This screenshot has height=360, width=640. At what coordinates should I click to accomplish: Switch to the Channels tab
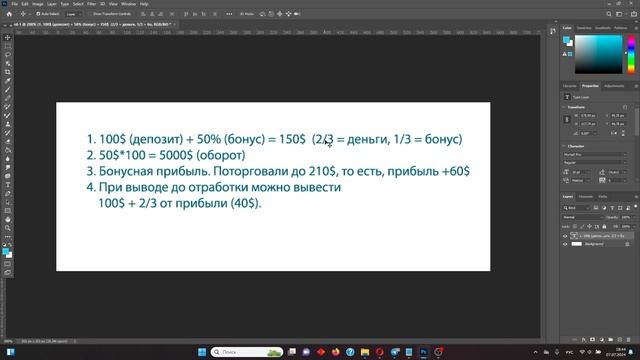pos(586,197)
